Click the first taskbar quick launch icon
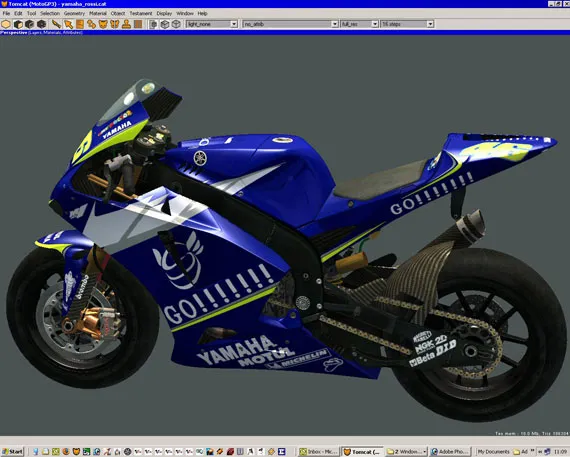 pyautogui.click(x=35, y=452)
